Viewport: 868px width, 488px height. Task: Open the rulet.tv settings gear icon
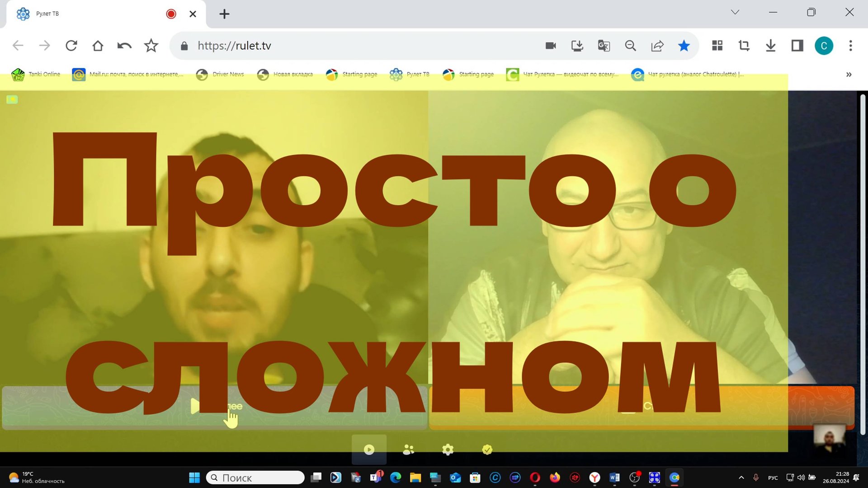coord(447,449)
